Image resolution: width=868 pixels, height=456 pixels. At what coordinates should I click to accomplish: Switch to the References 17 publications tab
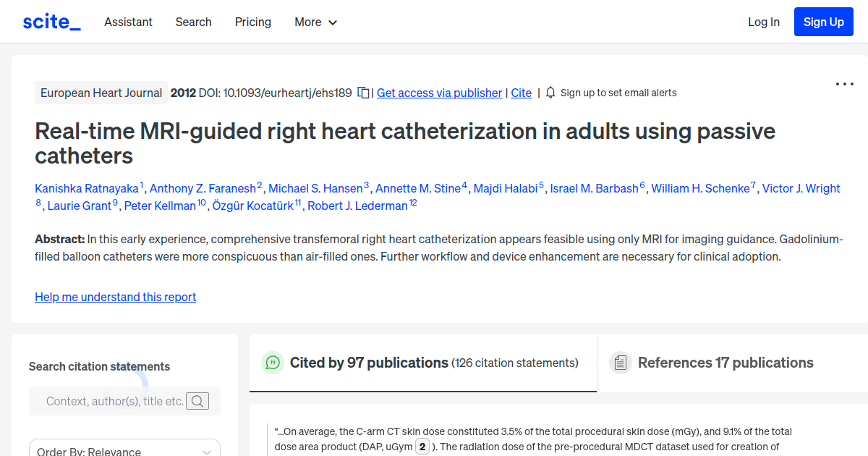725,362
